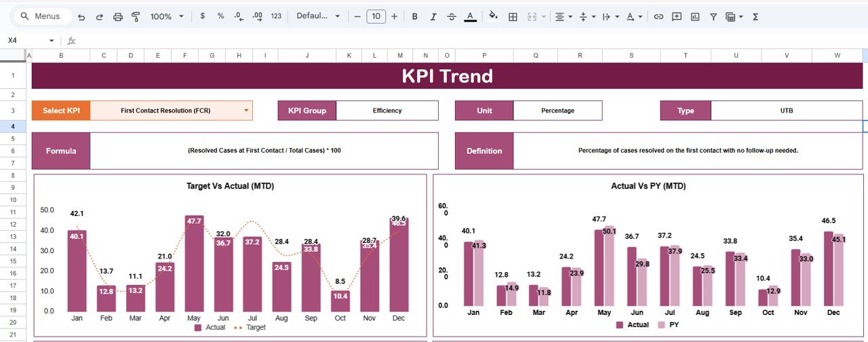Format as currency with dollar sign
868x342 pixels.
(x=202, y=16)
